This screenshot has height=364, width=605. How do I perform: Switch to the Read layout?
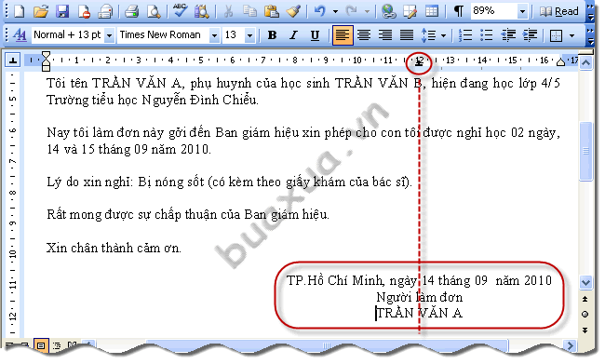click(559, 11)
